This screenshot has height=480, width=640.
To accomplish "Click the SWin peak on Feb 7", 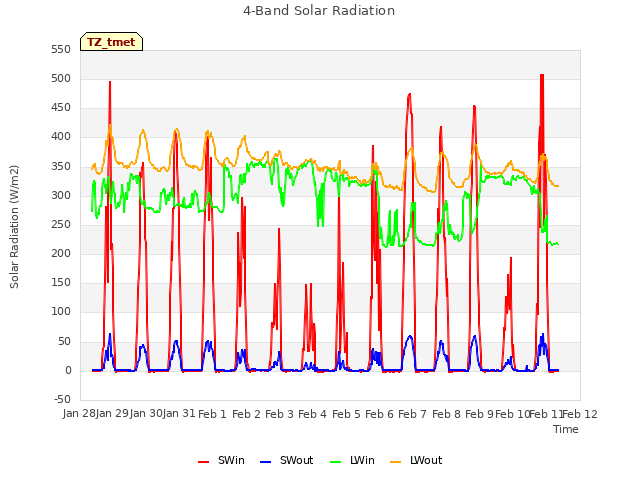I will pos(409,95).
